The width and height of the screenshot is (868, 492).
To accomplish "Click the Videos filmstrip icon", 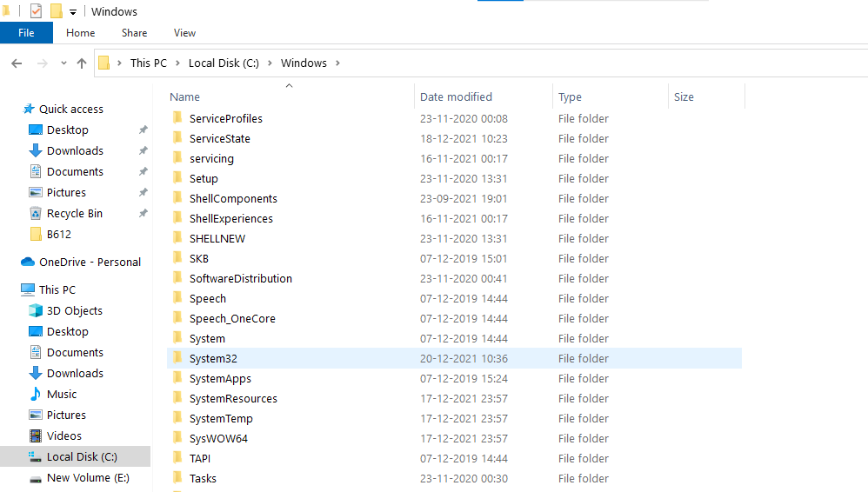I will (x=36, y=436).
